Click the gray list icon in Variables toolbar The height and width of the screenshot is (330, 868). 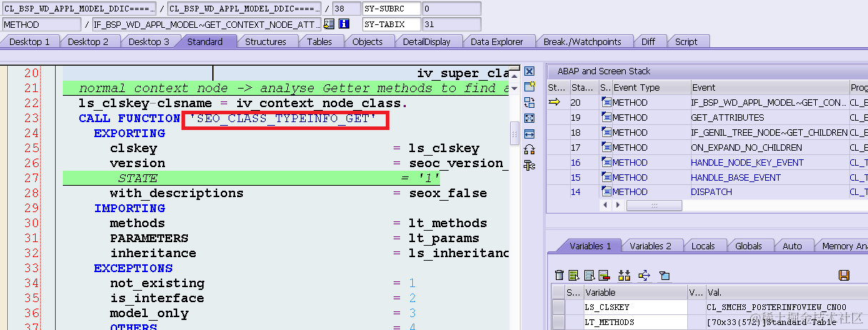pyautogui.click(x=589, y=275)
